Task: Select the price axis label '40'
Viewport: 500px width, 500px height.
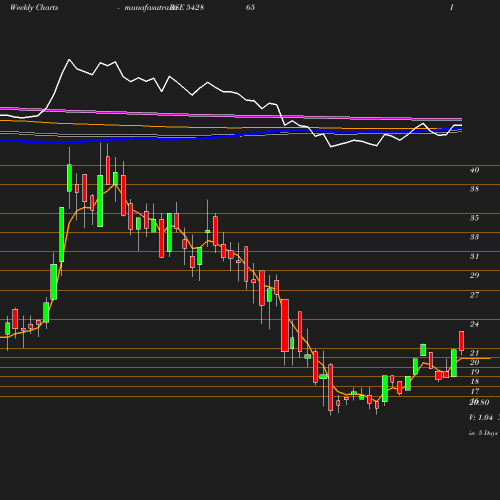Action: pos(474,170)
